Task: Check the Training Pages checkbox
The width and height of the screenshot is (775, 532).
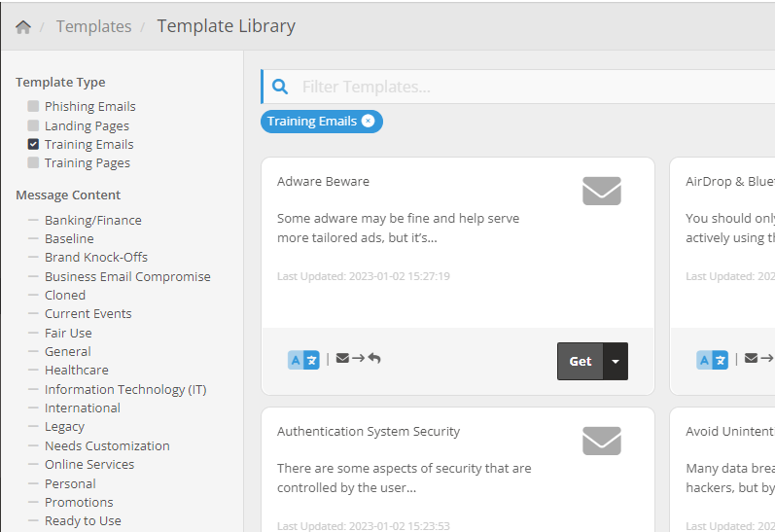Action: (33, 162)
